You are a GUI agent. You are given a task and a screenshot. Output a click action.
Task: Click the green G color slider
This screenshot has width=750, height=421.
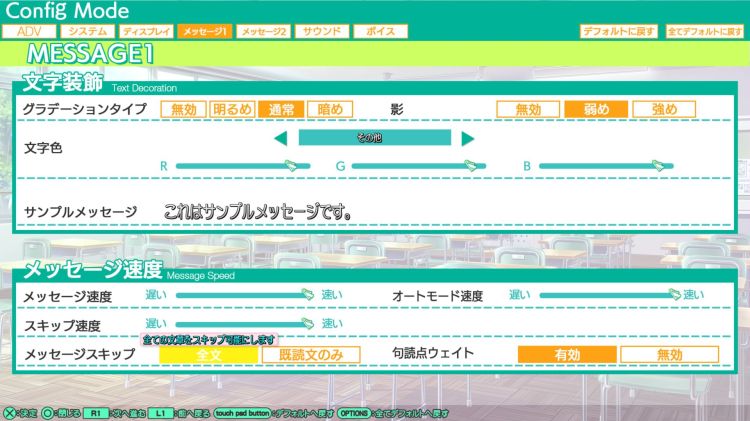pos(417,166)
